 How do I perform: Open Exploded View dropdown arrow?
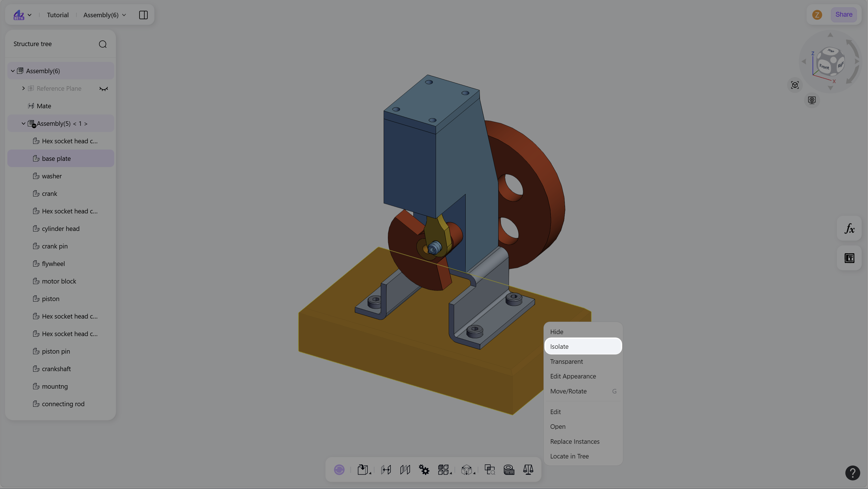click(474, 473)
